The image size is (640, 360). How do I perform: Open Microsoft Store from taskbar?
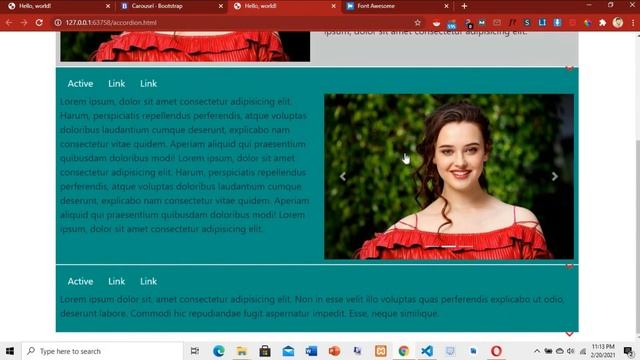(265, 351)
